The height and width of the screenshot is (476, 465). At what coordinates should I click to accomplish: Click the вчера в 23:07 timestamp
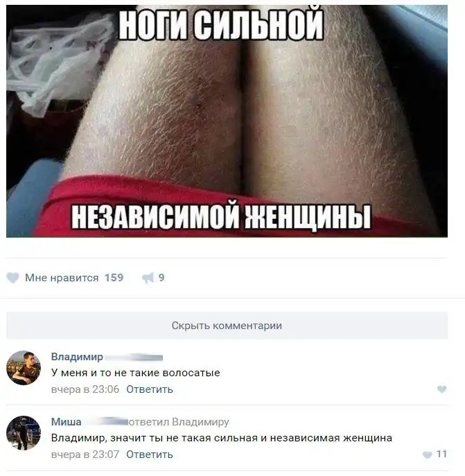click(x=85, y=455)
